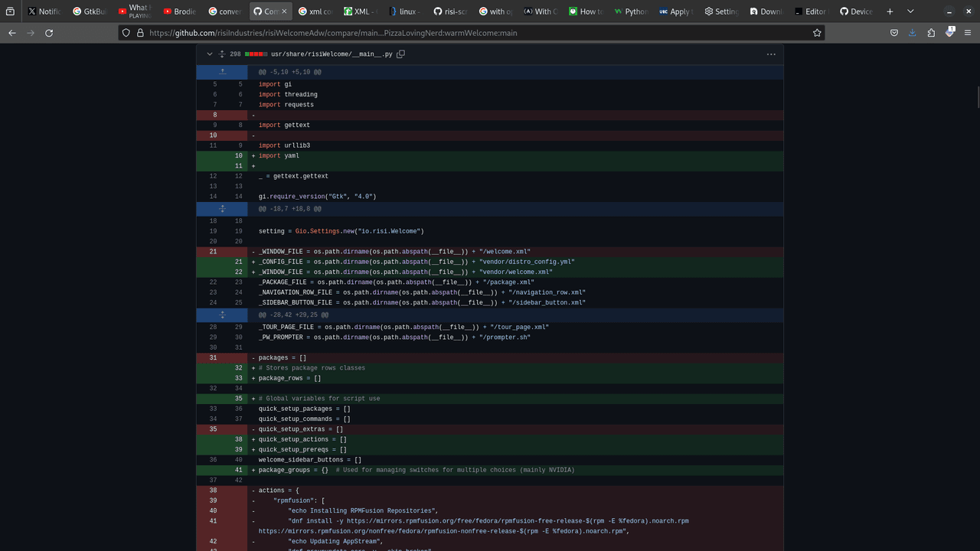Click expand-all icon beside the 298 count
The image size is (980, 551).
(x=222, y=54)
